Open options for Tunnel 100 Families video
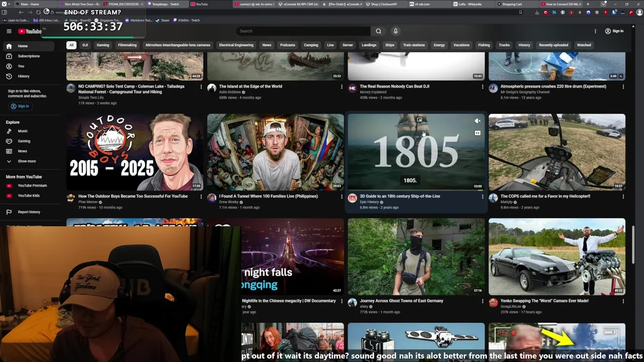 pyautogui.click(x=342, y=197)
